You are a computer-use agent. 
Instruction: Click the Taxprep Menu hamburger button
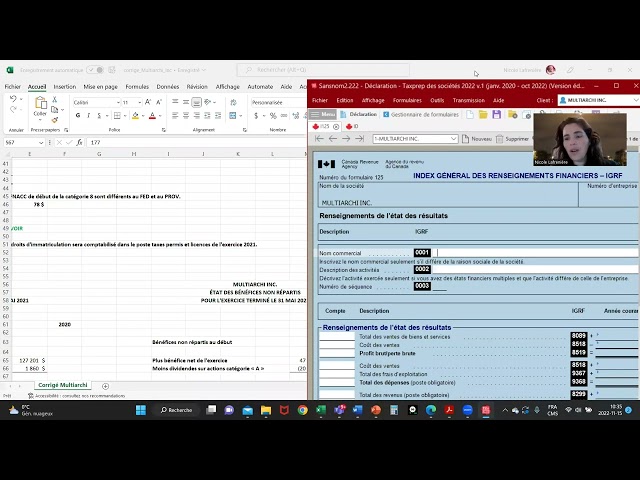click(323, 115)
